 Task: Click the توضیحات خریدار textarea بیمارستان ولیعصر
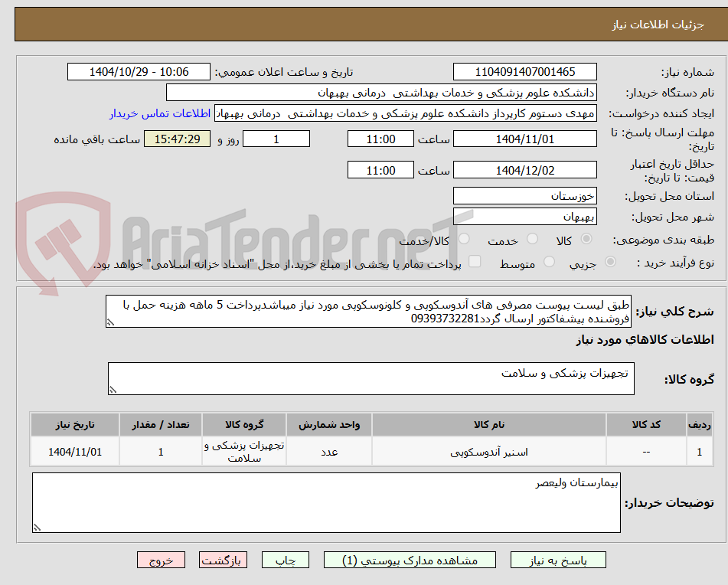[326, 503]
